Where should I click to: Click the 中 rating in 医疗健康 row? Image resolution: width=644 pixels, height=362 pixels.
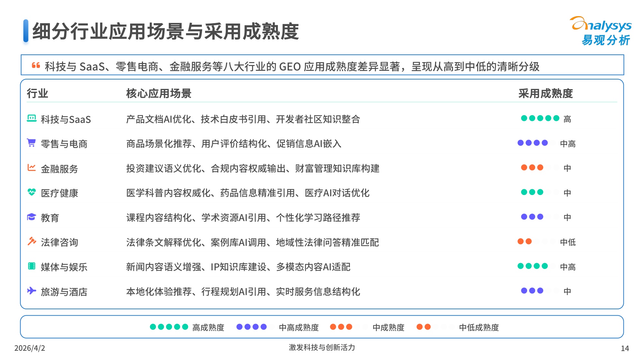pyautogui.click(x=567, y=193)
